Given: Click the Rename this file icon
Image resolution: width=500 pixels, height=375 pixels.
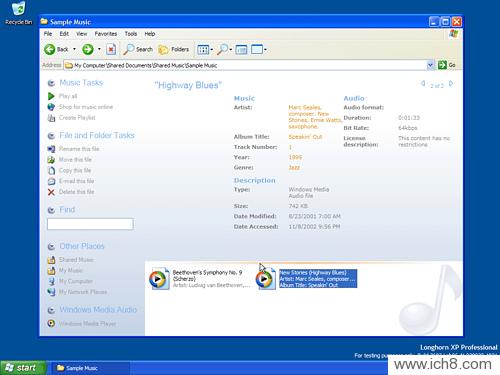Looking at the screenshot, I should click(51, 149).
